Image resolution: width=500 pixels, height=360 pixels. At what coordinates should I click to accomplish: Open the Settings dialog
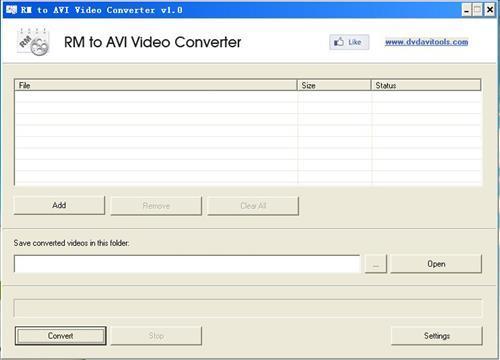pyautogui.click(x=436, y=336)
